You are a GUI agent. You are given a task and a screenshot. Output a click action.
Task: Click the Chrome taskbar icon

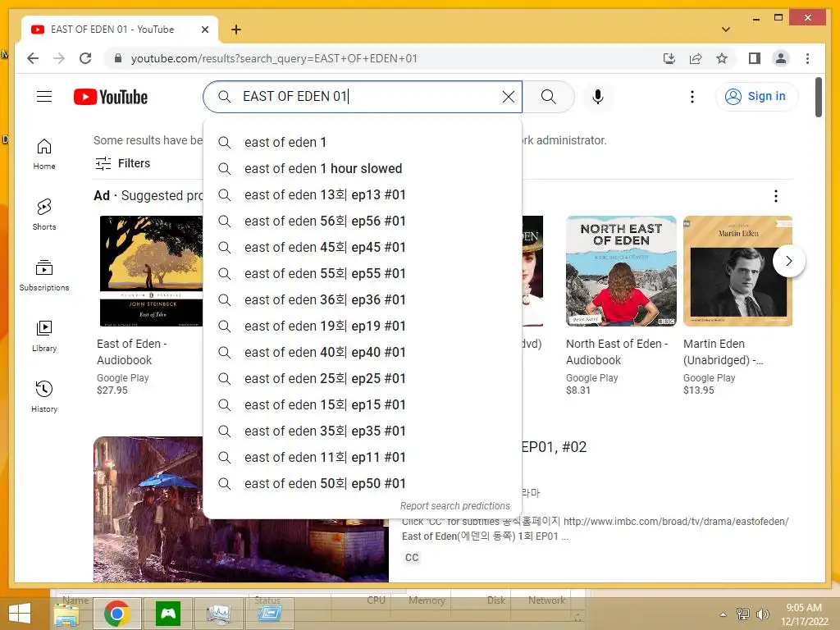click(117, 614)
